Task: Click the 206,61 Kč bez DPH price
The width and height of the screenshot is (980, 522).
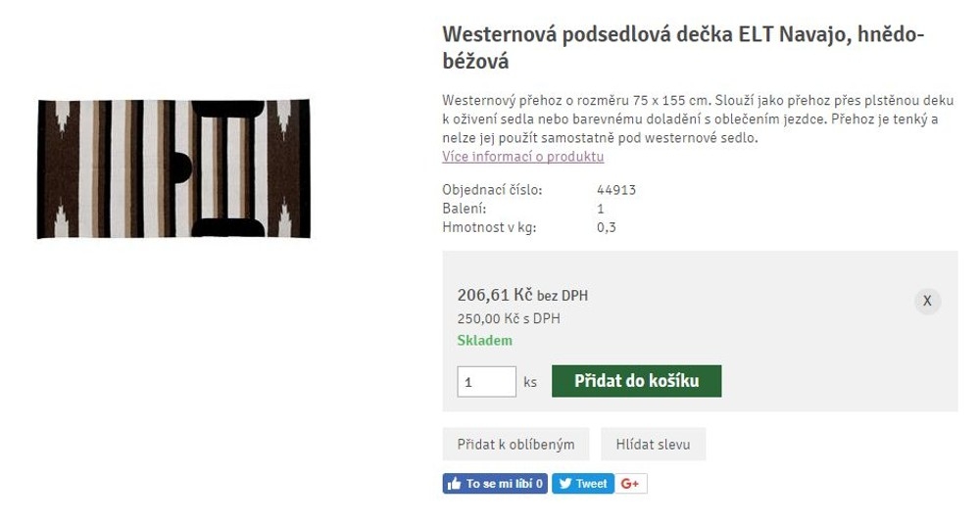Action: pos(522,295)
